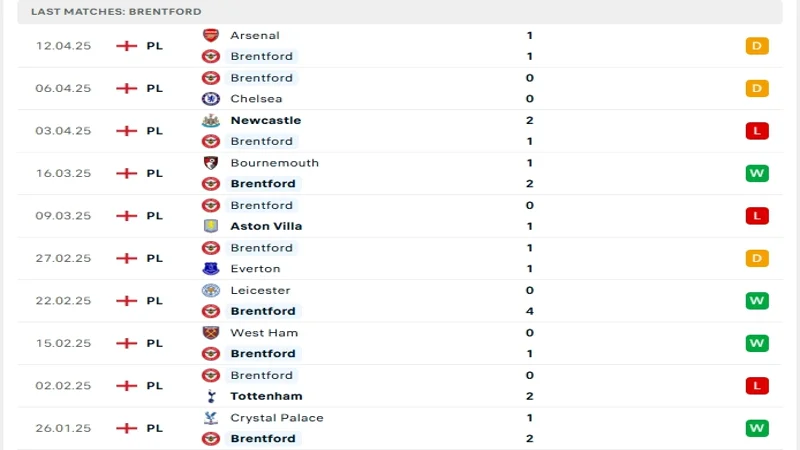The width and height of the screenshot is (800, 450).
Task: Open the Arsenal vs Brentford draw badge
Action: tap(757, 46)
